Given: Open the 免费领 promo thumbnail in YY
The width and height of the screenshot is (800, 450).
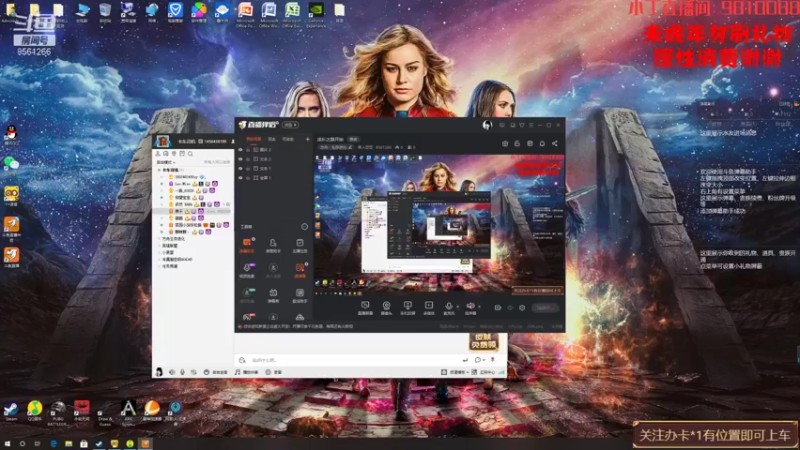Looking at the screenshot, I should [483, 341].
